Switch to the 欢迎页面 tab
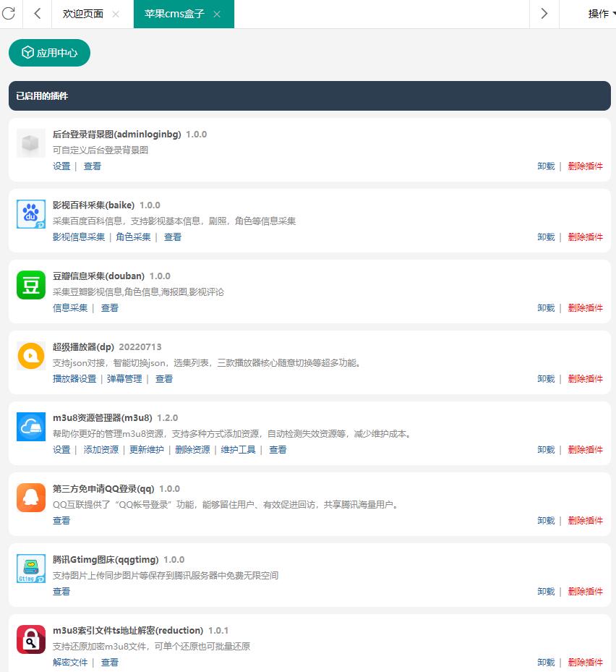 pyautogui.click(x=83, y=14)
